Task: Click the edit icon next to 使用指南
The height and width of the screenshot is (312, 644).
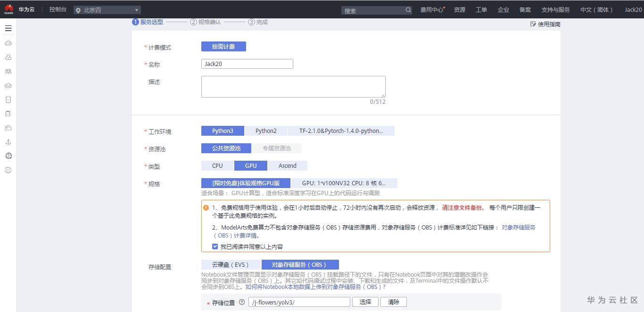Action: [x=533, y=24]
